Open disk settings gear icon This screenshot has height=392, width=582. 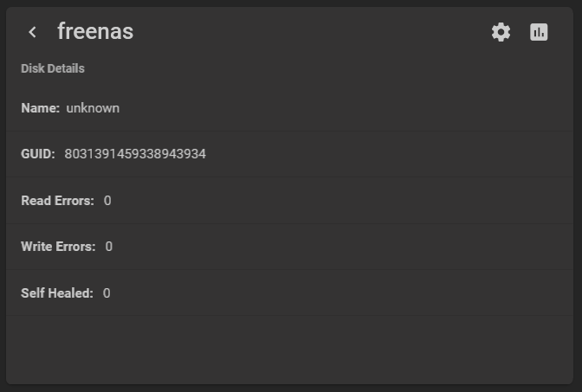(x=501, y=32)
